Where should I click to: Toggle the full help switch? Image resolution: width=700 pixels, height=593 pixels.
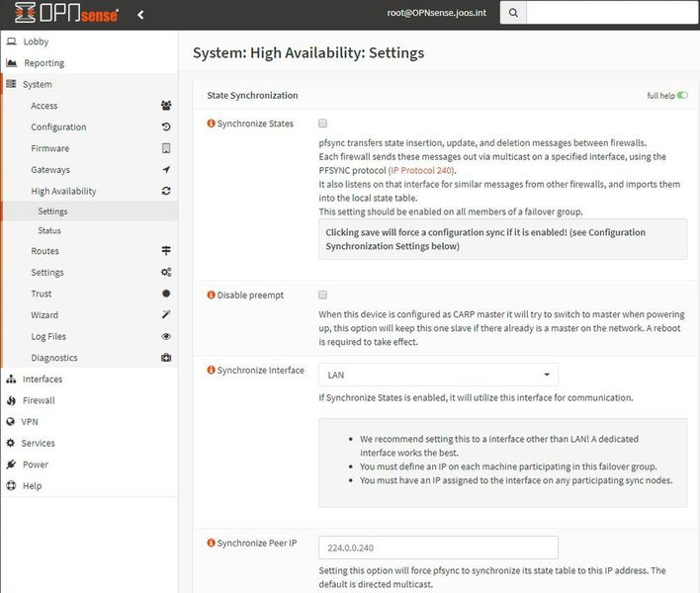pos(682,95)
